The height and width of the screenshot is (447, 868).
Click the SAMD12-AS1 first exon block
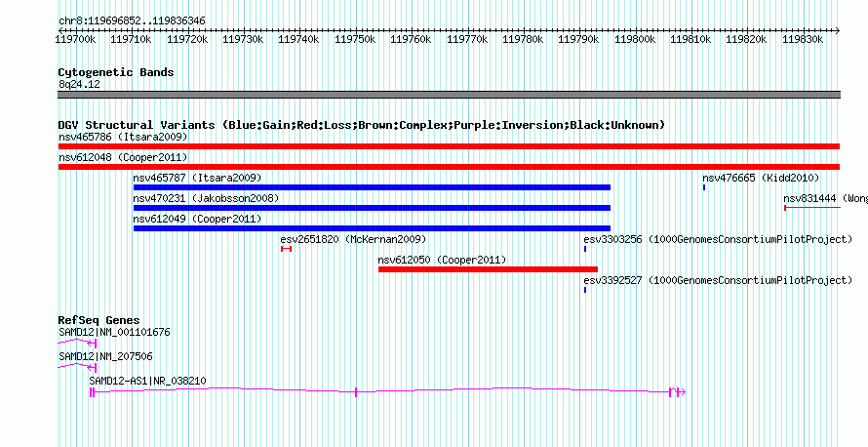tap(92, 392)
